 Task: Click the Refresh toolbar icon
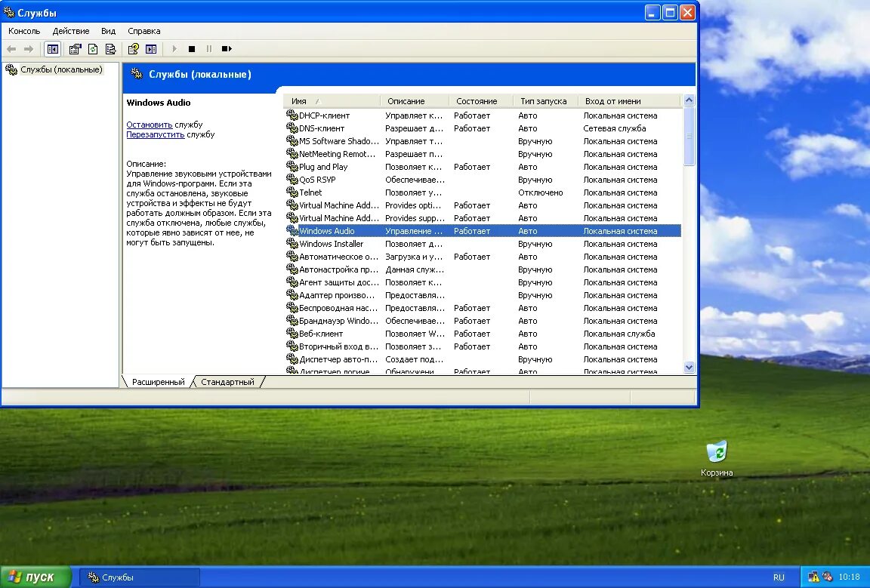[x=93, y=49]
